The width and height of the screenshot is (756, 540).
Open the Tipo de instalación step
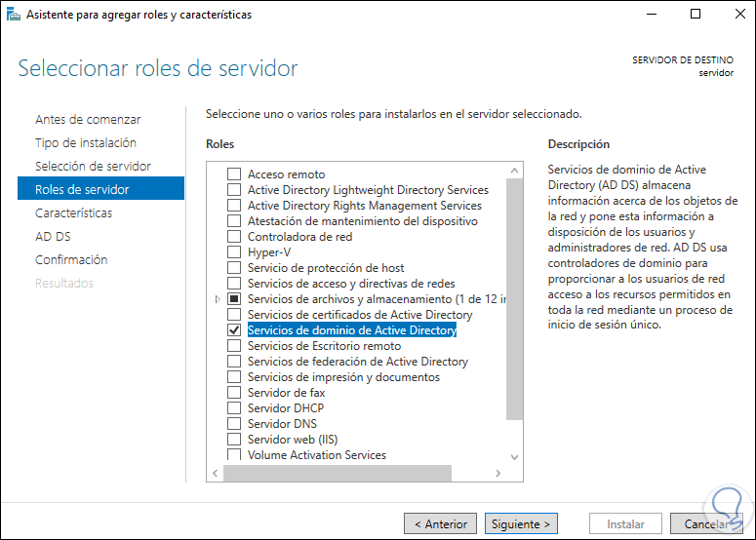coord(86,143)
